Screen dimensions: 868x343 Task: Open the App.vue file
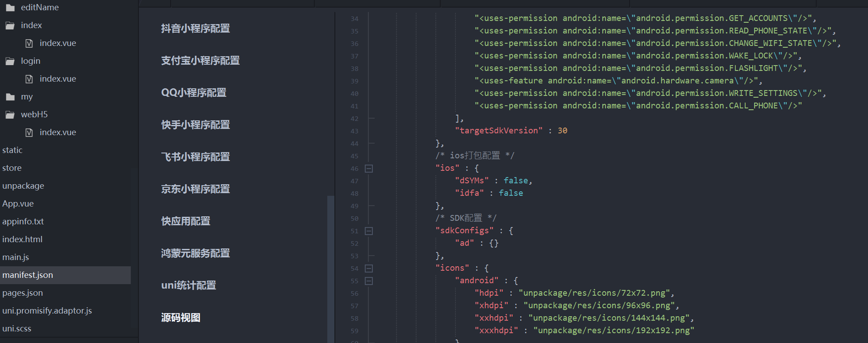coord(18,204)
